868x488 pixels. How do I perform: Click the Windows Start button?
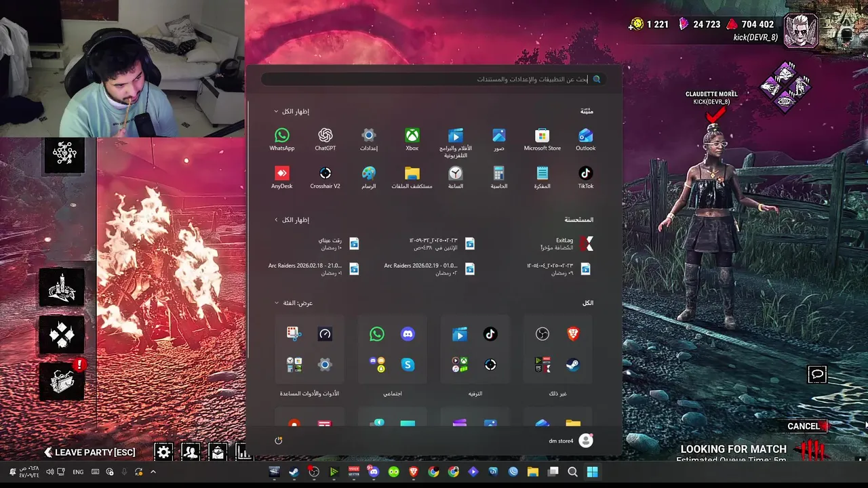(x=592, y=472)
